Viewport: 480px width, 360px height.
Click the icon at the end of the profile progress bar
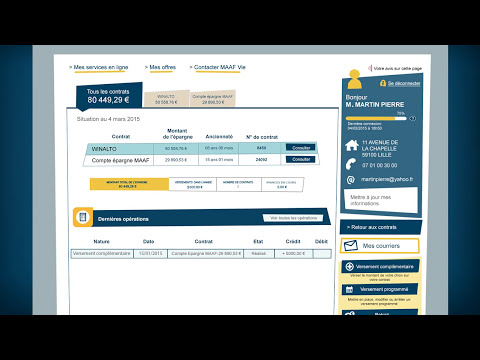coord(412,118)
